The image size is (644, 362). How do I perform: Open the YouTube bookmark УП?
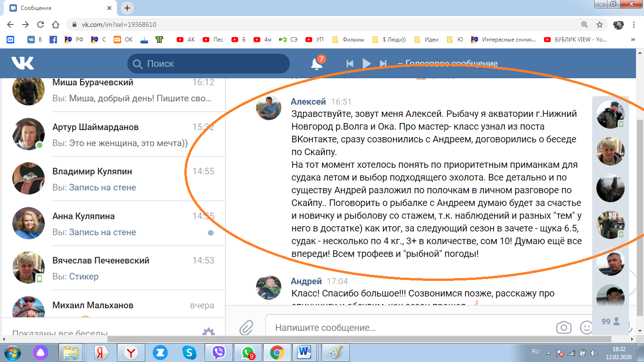coord(314,40)
